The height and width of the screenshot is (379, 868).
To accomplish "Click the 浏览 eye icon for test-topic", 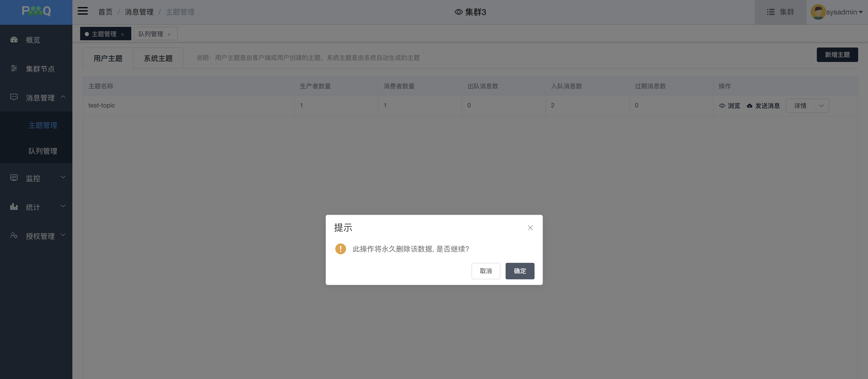I will [x=722, y=106].
